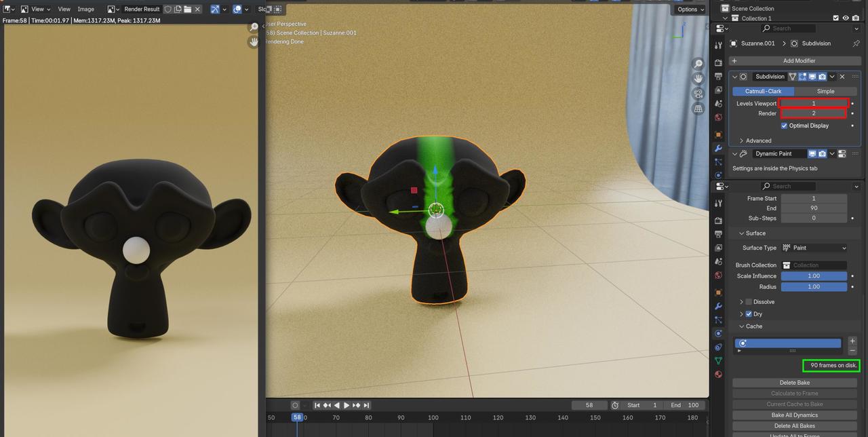Open the viewport Options dropdown

(690, 9)
